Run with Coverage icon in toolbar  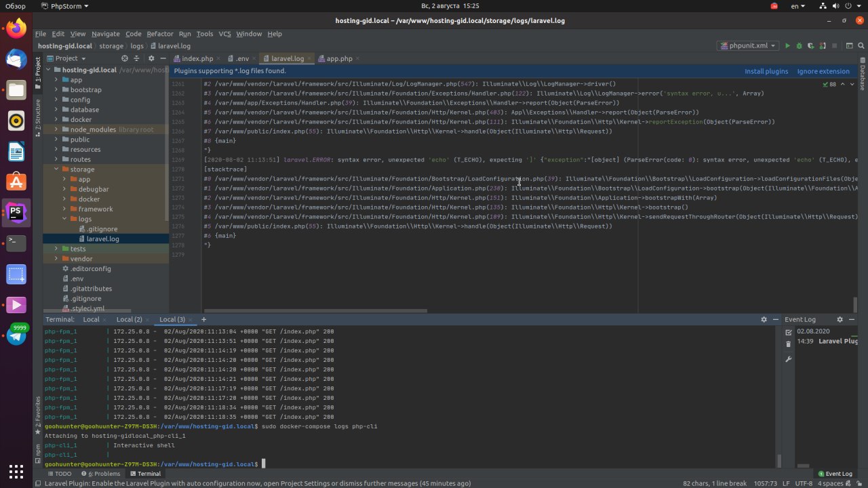click(810, 46)
